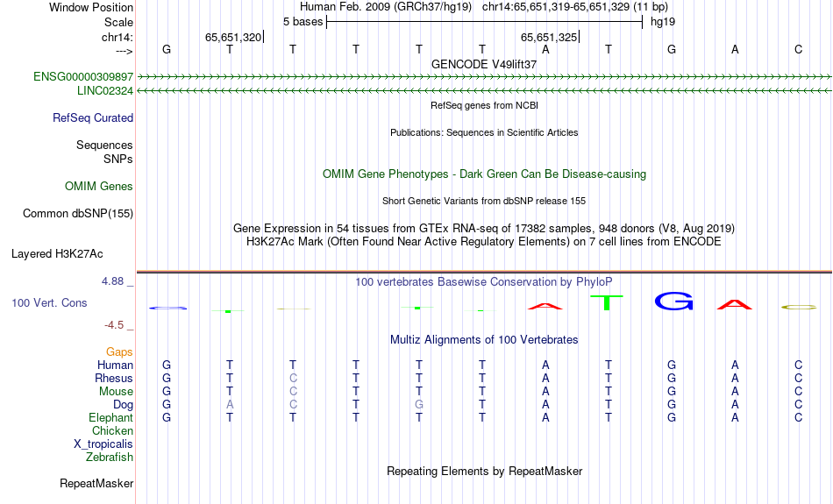Click the RepeatMasker track label
This screenshot has width=833, height=504.
[x=96, y=483]
